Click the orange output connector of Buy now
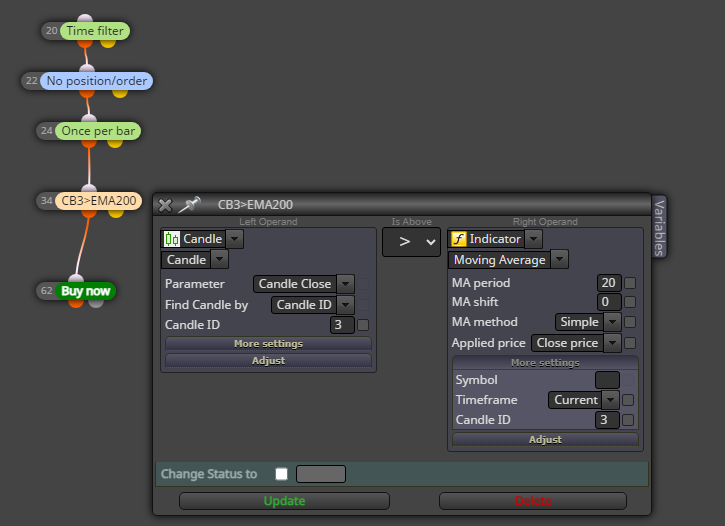 [x=76, y=304]
